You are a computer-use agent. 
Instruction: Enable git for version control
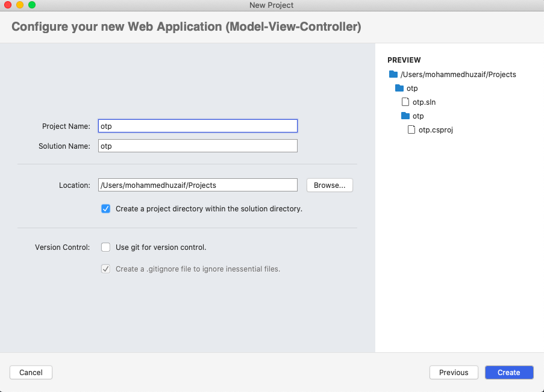click(x=105, y=246)
